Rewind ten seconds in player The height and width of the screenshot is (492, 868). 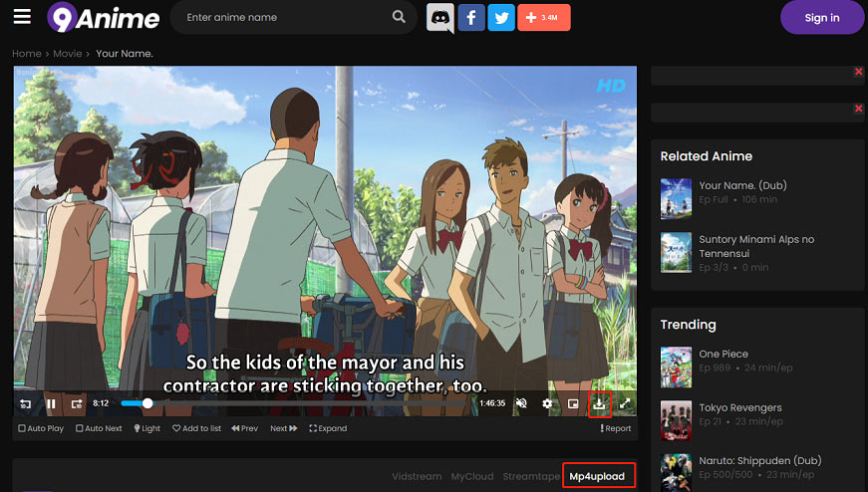[26, 404]
